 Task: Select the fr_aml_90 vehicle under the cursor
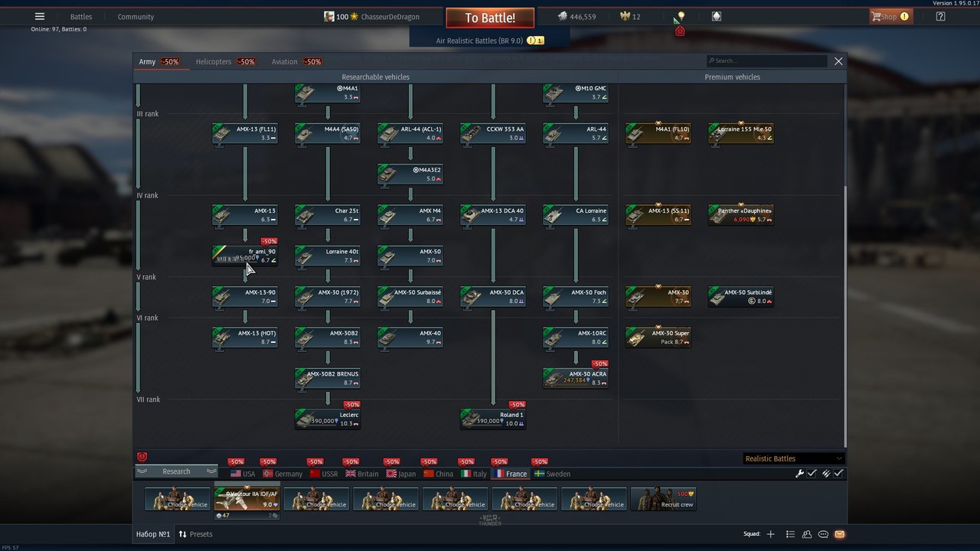point(245,256)
